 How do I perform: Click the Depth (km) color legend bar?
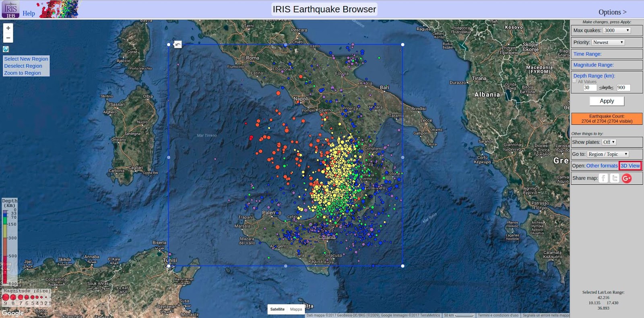5,246
